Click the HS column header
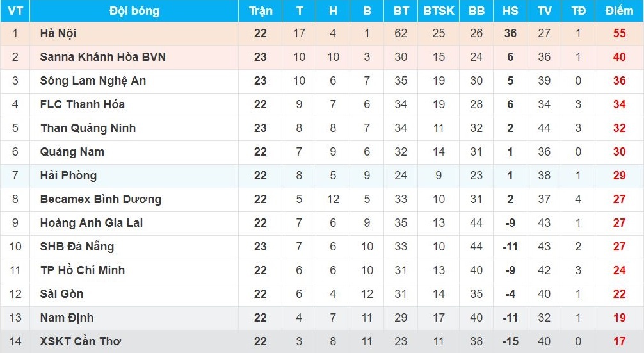The image size is (644, 353). [x=510, y=11]
